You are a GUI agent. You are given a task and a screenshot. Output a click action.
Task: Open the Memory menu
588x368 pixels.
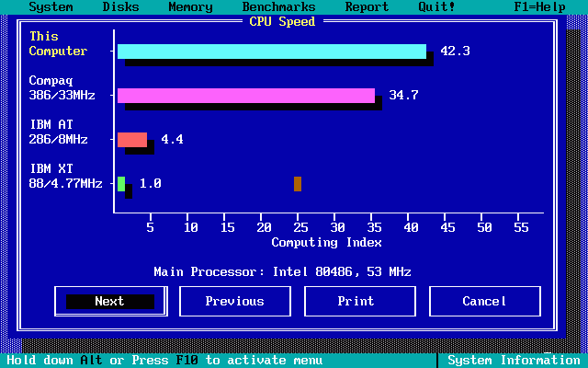(190, 6)
